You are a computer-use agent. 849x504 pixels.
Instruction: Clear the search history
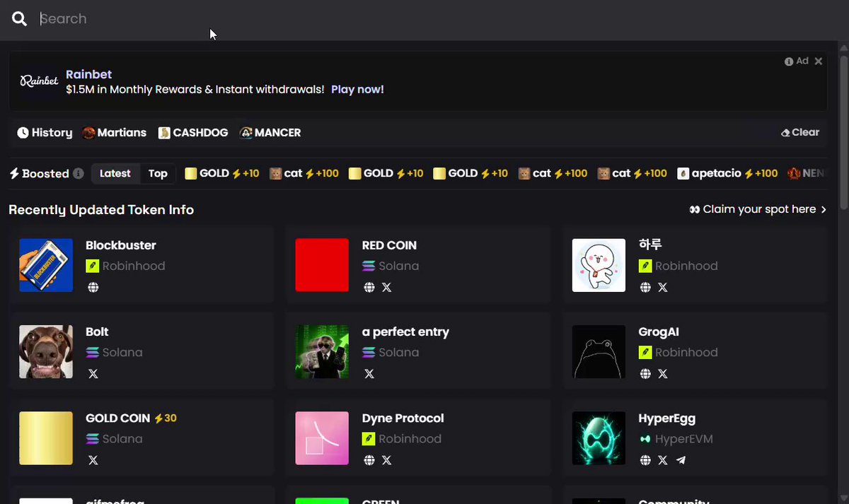800,133
